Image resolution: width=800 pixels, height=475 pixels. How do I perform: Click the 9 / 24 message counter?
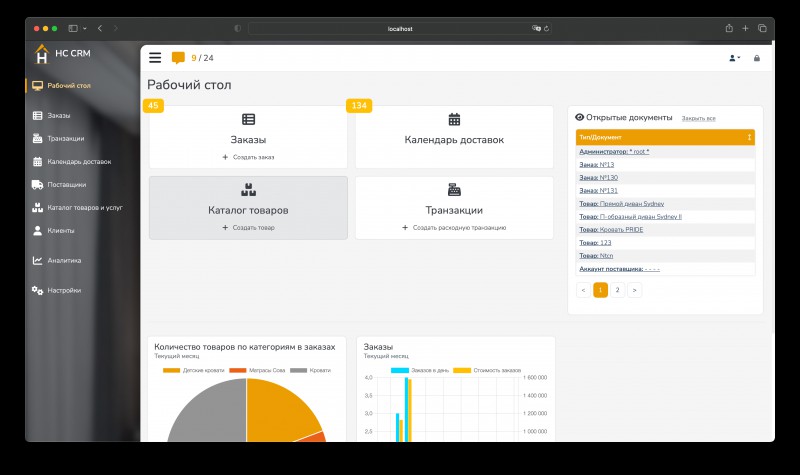[x=203, y=58]
